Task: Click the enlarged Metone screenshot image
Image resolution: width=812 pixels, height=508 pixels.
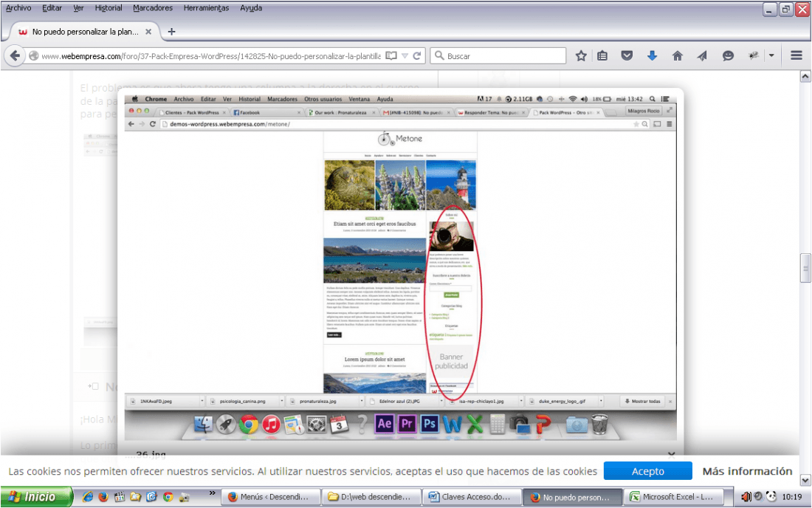Action: coord(400,268)
